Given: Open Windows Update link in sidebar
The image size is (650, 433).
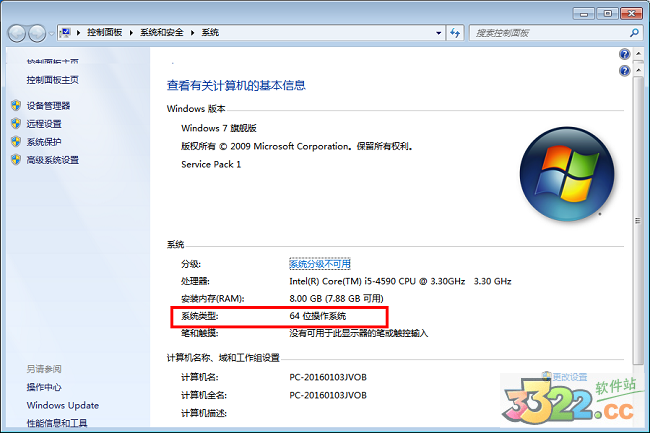Looking at the screenshot, I should click(x=63, y=405).
